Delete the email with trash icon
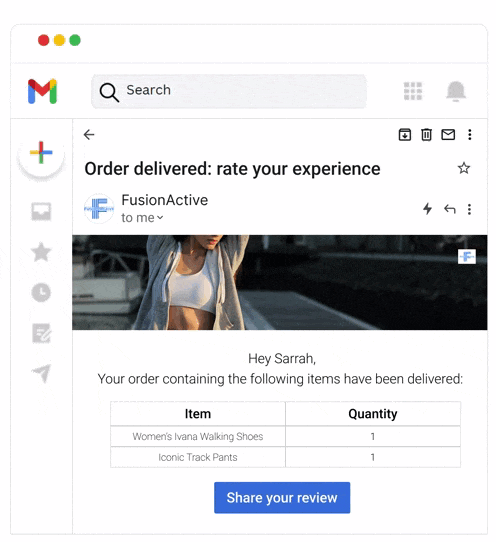This screenshot has width=496, height=542. 426,134
